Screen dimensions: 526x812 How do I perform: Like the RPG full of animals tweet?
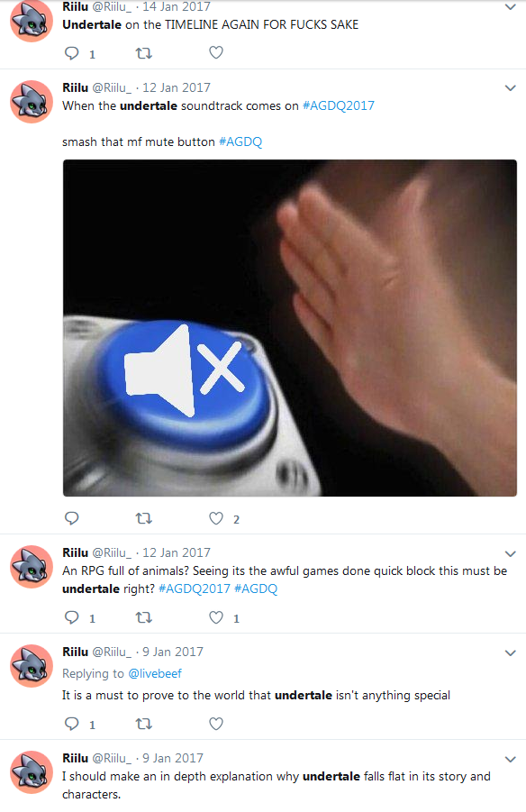point(216,617)
